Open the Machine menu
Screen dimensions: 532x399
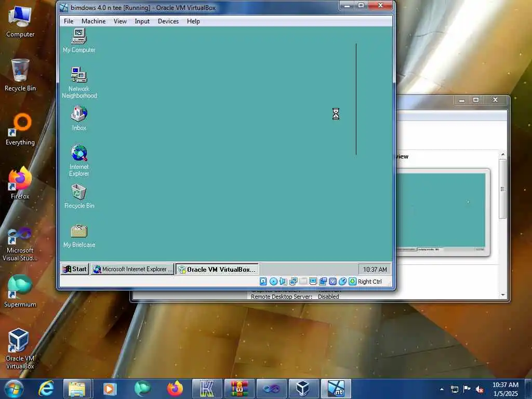point(94,21)
